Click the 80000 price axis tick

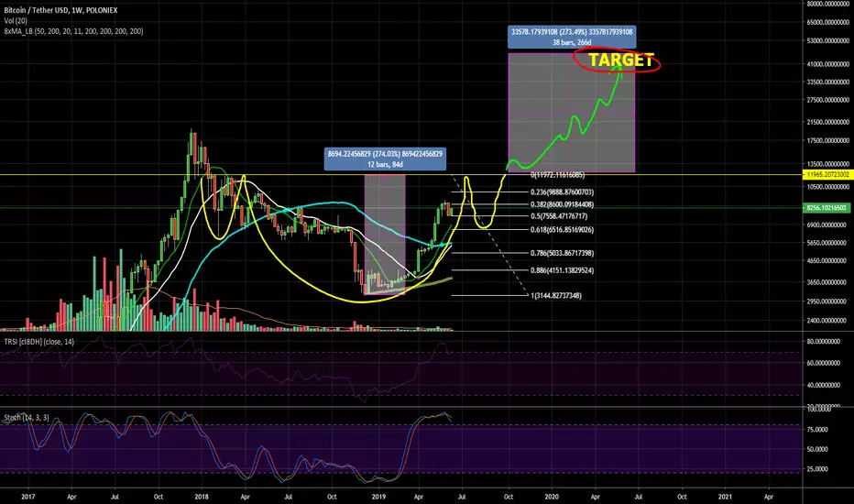827,4
